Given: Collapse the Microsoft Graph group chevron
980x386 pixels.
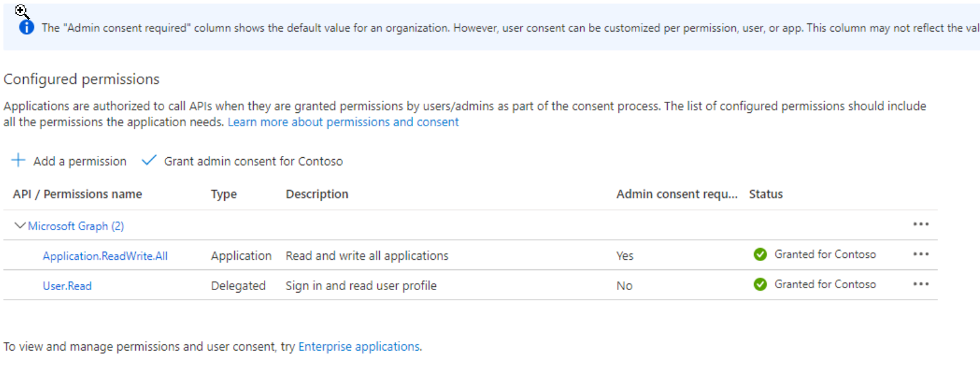Looking at the screenshot, I should [x=19, y=226].
